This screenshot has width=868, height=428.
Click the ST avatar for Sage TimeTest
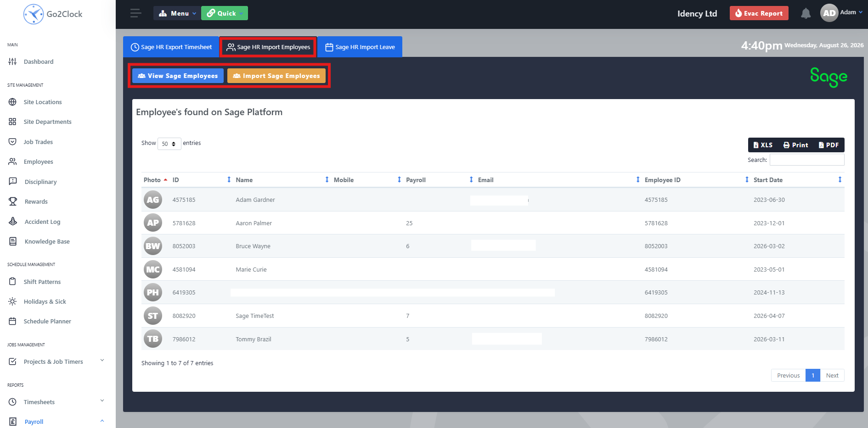(153, 316)
